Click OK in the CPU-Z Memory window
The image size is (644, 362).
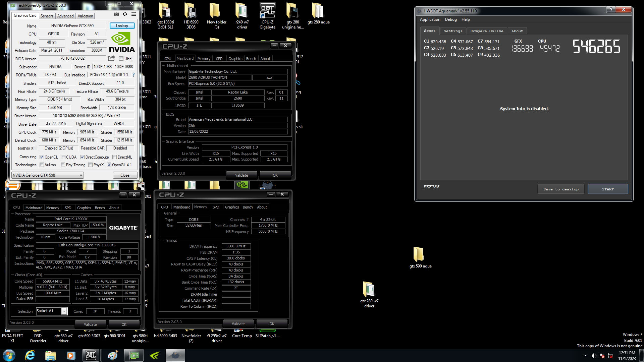point(272,324)
